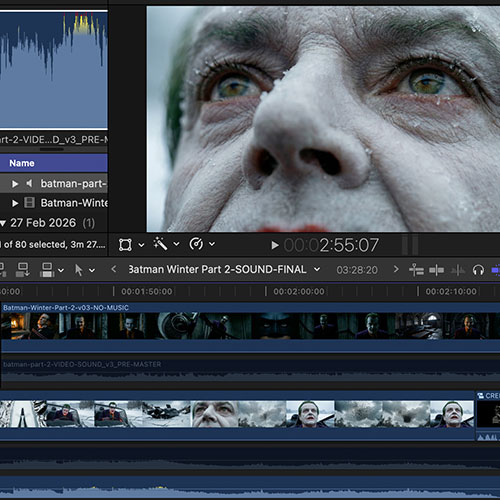Go forward in timeline history with right arrow
The image size is (500, 500).
coord(396,269)
